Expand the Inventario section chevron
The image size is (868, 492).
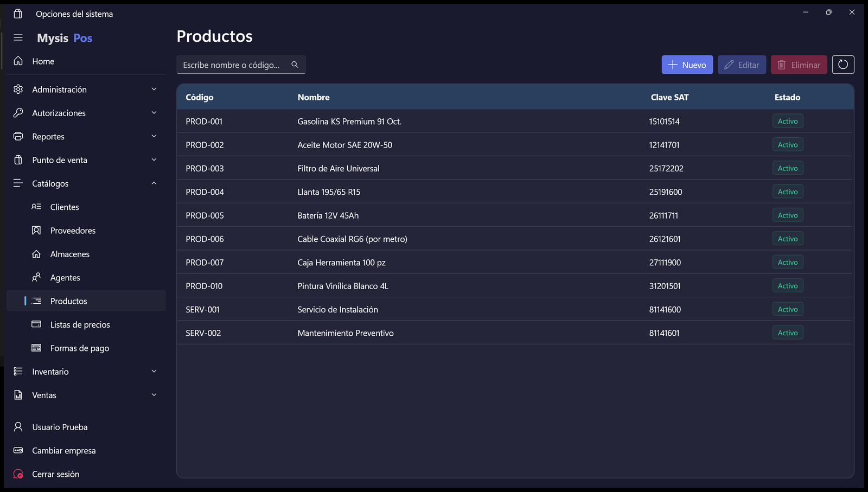pos(154,371)
